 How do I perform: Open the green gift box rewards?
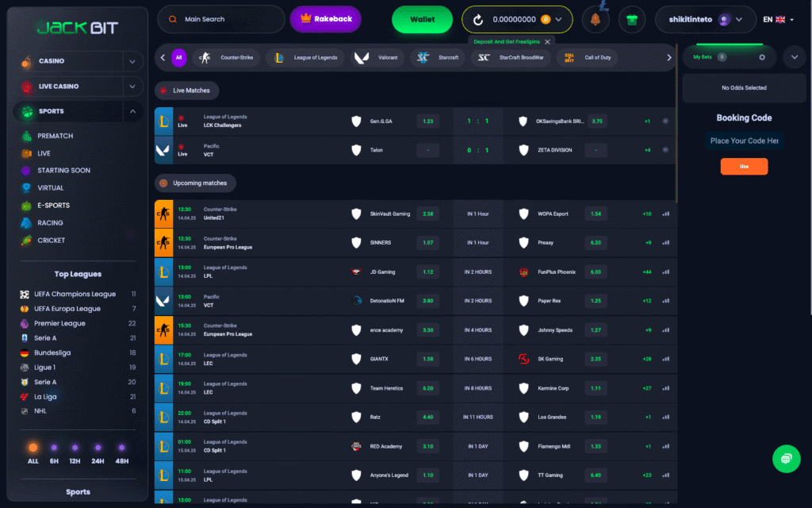(x=632, y=20)
